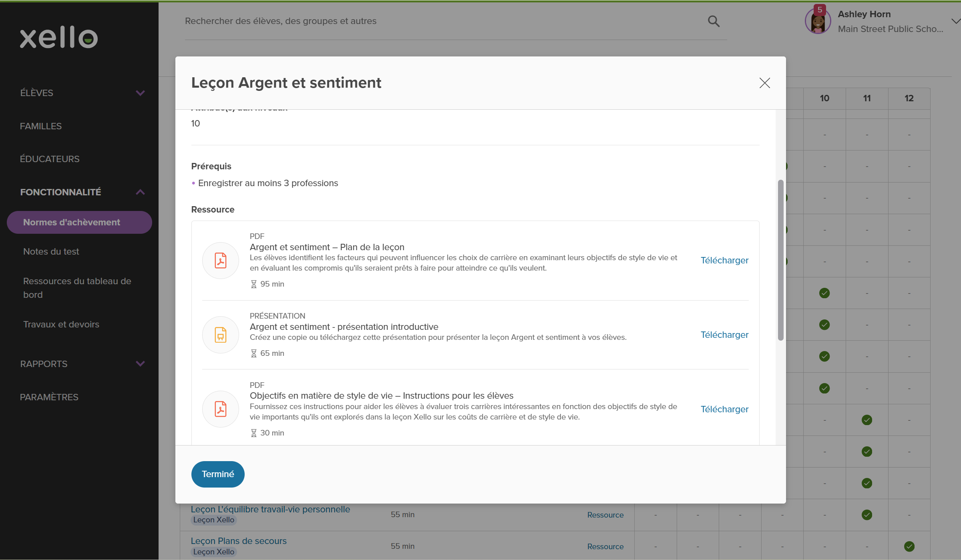Download the présentation introductive resource

click(x=724, y=335)
